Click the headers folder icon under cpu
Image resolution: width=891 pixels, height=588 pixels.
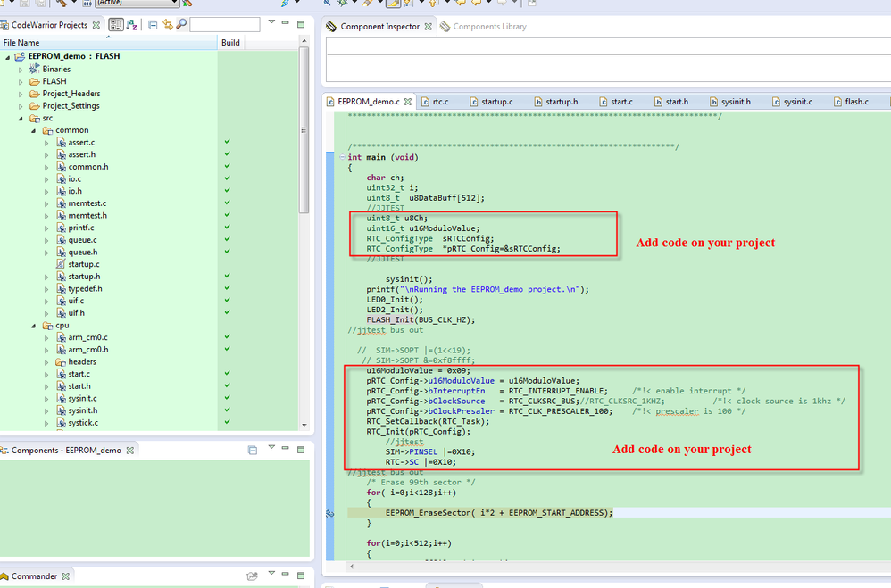point(61,362)
